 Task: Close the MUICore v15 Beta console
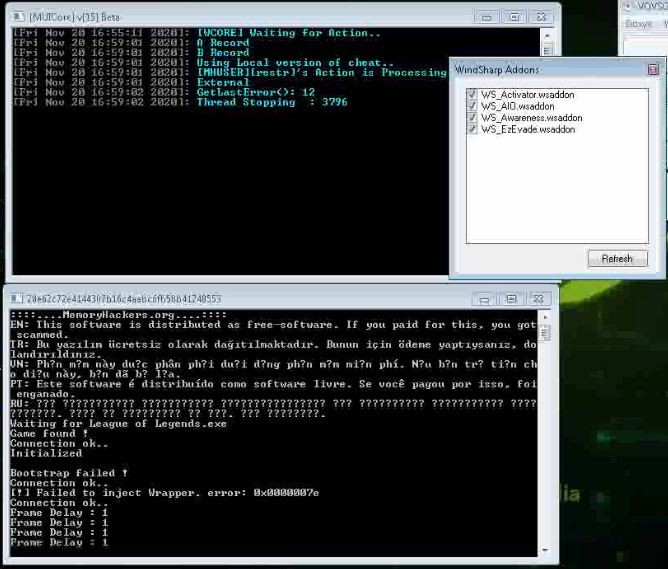pyautogui.click(x=541, y=17)
